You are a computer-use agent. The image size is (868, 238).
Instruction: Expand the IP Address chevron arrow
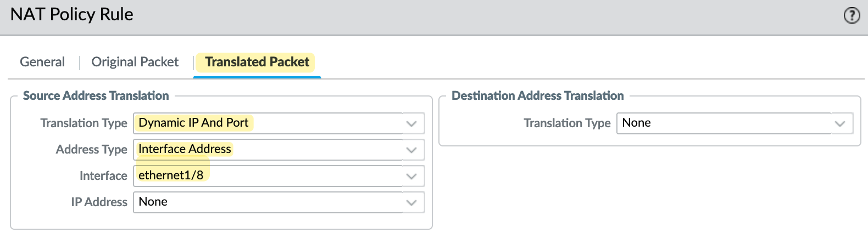coord(411,202)
